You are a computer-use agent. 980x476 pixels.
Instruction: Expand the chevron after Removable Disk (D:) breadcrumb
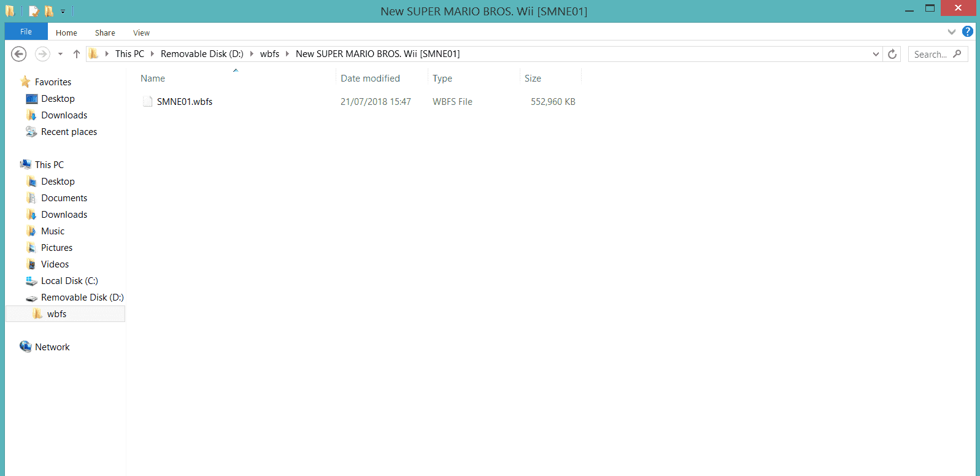tap(252, 54)
